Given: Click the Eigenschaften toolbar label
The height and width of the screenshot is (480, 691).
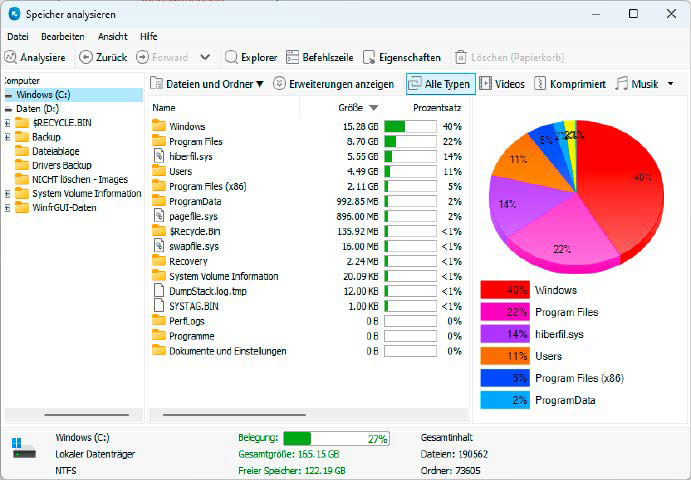Looking at the screenshot, I should click(410, 58).
